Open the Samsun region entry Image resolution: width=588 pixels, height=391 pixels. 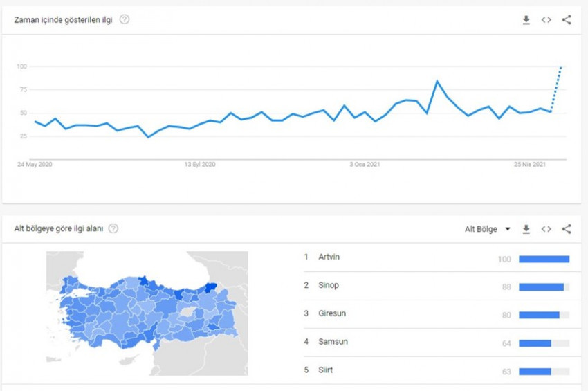[x=332, y=342]
